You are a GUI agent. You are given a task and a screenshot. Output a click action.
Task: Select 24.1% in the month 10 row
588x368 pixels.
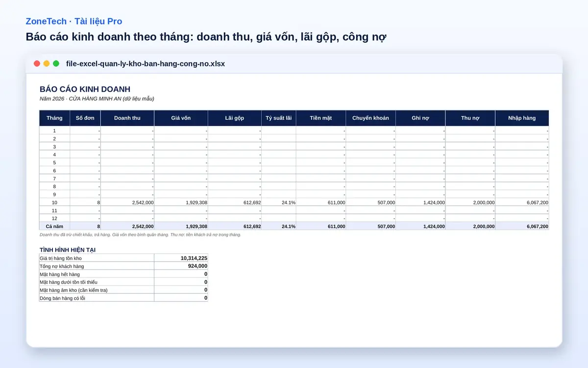point(279,202)
